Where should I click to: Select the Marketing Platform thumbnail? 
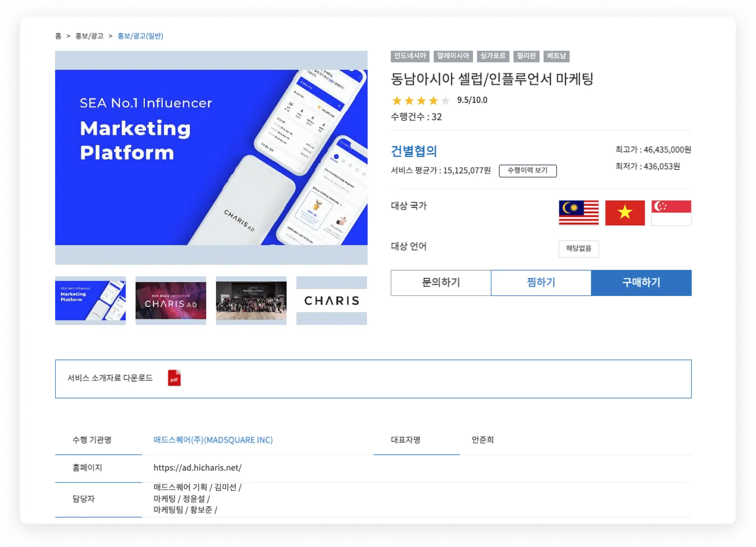(91, 300)
